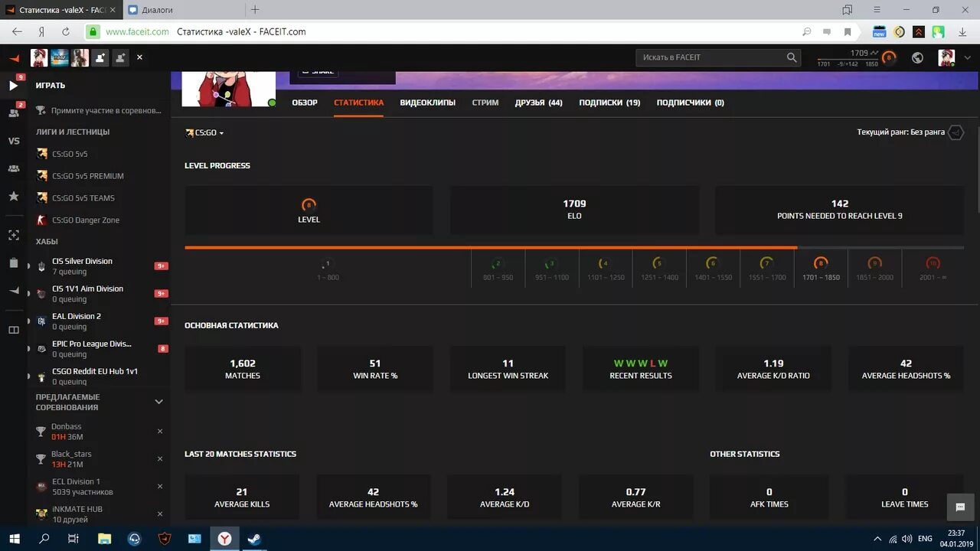Expand the account dropdown chevron
The height and width of the screenshot is (551, 980).
pyautogui.click(x=966, y=58)
